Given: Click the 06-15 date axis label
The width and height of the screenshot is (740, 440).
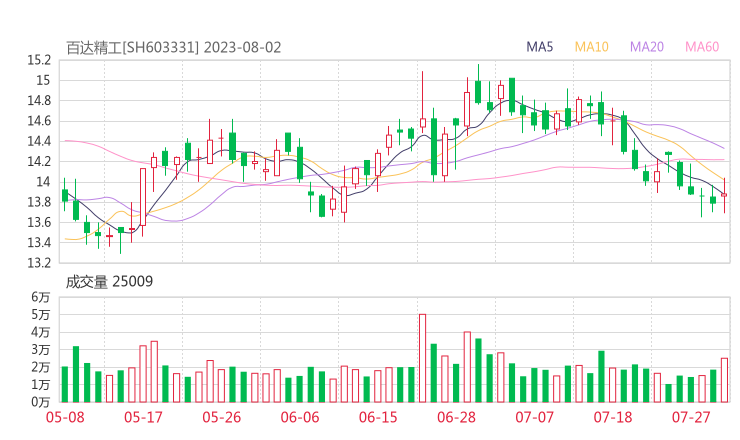Looking at the screenshot, I should pos(378,417).
